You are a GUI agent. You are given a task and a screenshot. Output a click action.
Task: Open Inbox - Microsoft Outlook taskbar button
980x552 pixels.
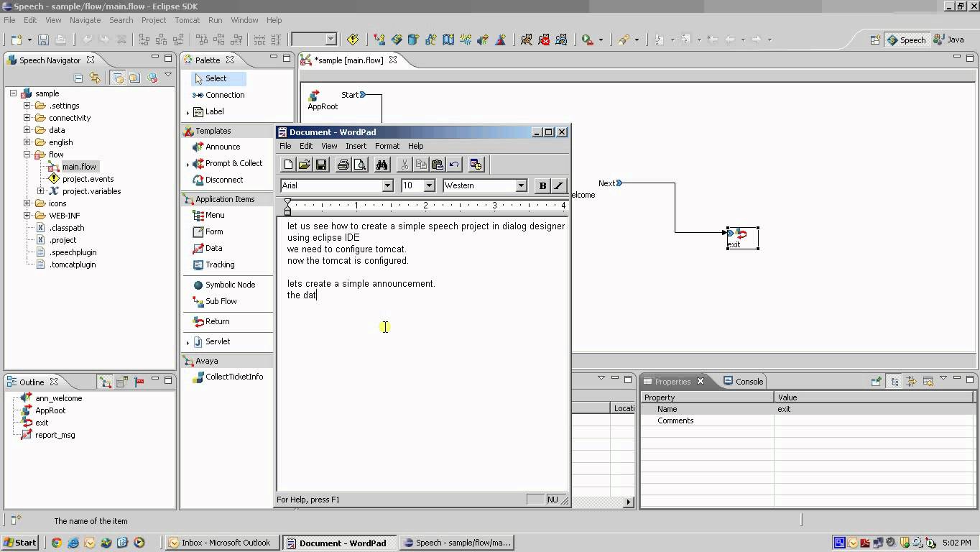pyautogui.click(x=220, y=543)
